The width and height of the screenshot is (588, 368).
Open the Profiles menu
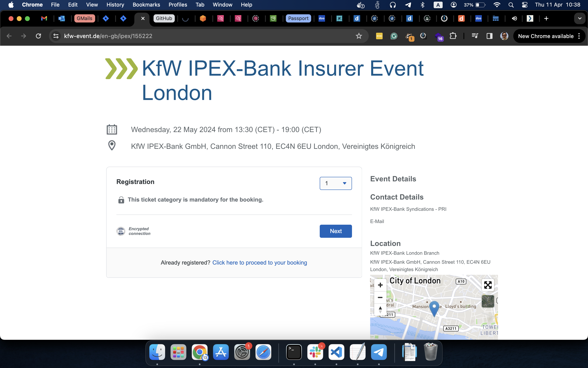point(178,5)
